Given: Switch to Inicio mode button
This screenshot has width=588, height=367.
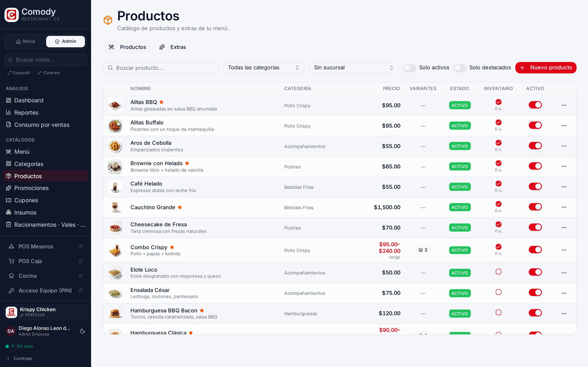Looking at the screenshot, I should (26, 42).
